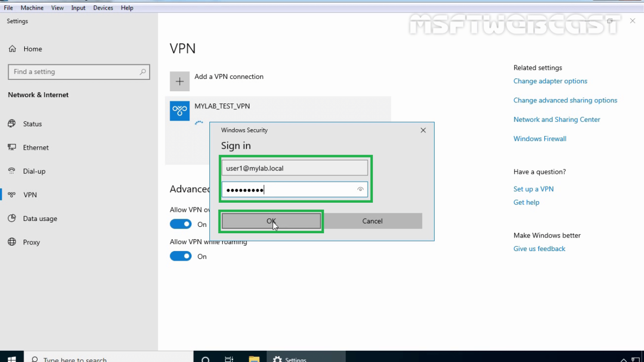Open the Help menu
Image resolution: width=644 pixels, height=362 pixels.
pyautogui.click(x=127, y=8)
